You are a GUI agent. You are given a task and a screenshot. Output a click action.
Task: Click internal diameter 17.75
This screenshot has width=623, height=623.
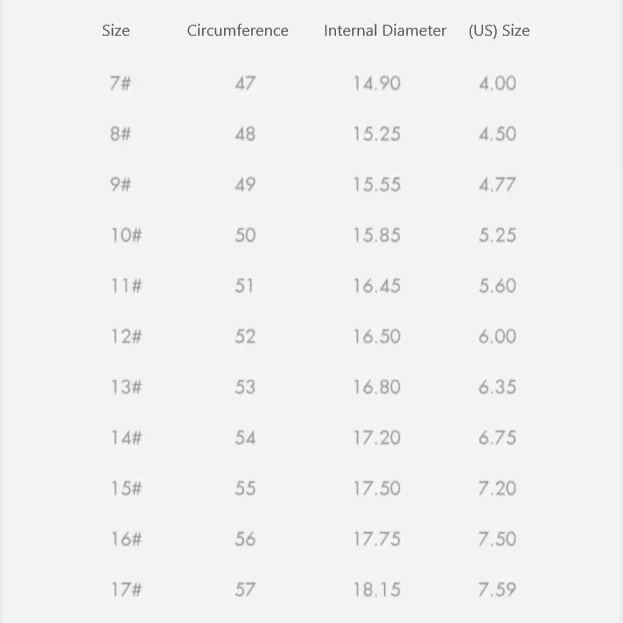tap(376, 539)
